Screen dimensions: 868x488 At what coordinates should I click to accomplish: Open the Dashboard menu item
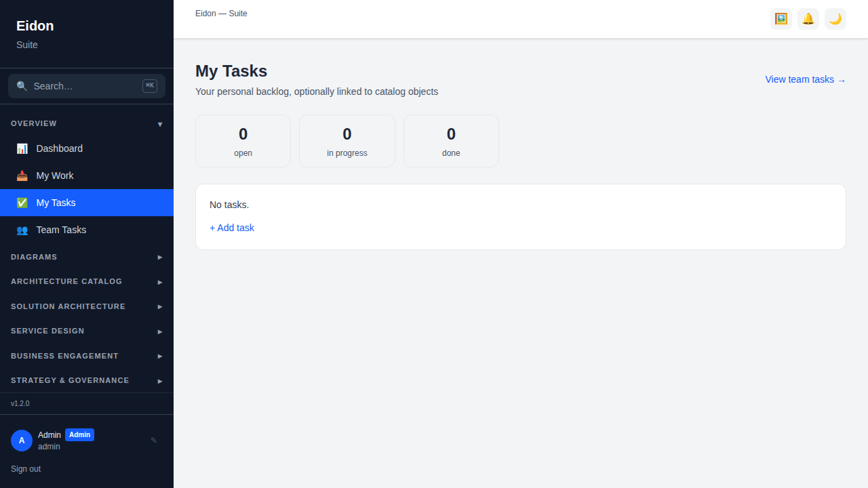[87, 148]
